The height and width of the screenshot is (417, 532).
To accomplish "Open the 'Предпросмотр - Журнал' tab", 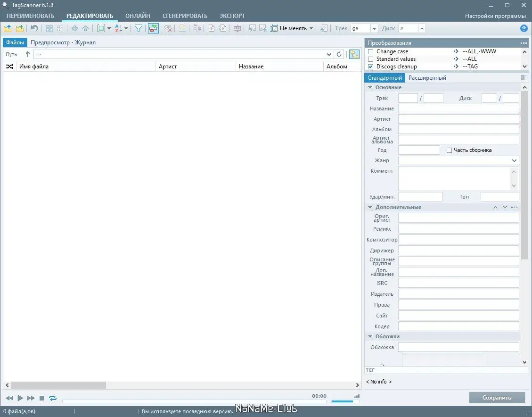I will 63,42.
